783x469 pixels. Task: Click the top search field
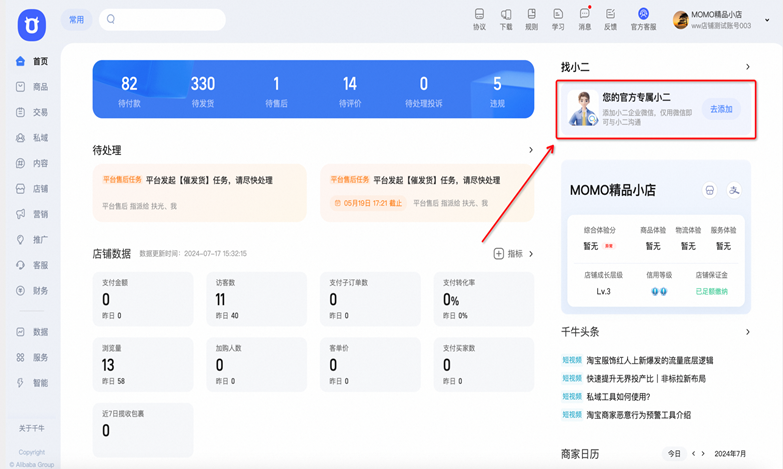click(x=162, y=19)
